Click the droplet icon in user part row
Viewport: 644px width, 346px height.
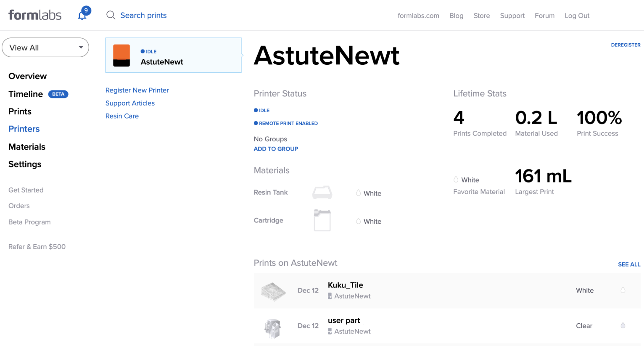(x=623, y=325)
